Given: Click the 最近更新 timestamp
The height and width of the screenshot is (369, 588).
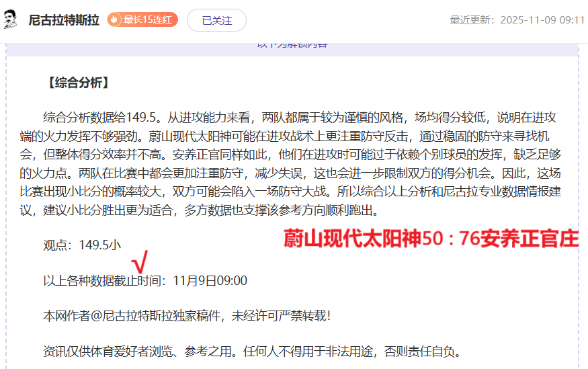Looking at the screenshot, I should [x=517, y=20].
